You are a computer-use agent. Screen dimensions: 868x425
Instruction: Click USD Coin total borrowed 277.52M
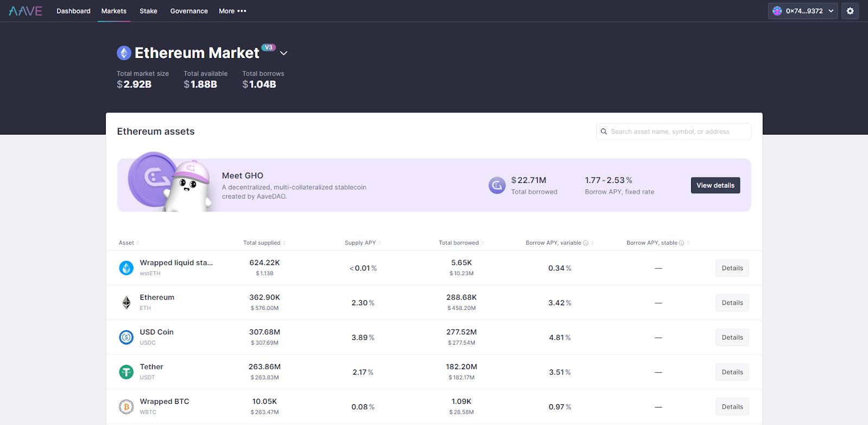click(x=461, y=332)
